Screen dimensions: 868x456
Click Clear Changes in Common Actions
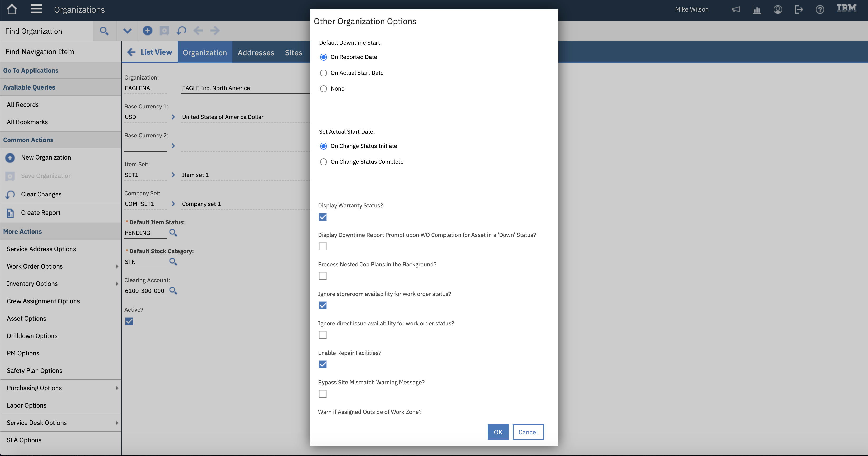[41, 194]
